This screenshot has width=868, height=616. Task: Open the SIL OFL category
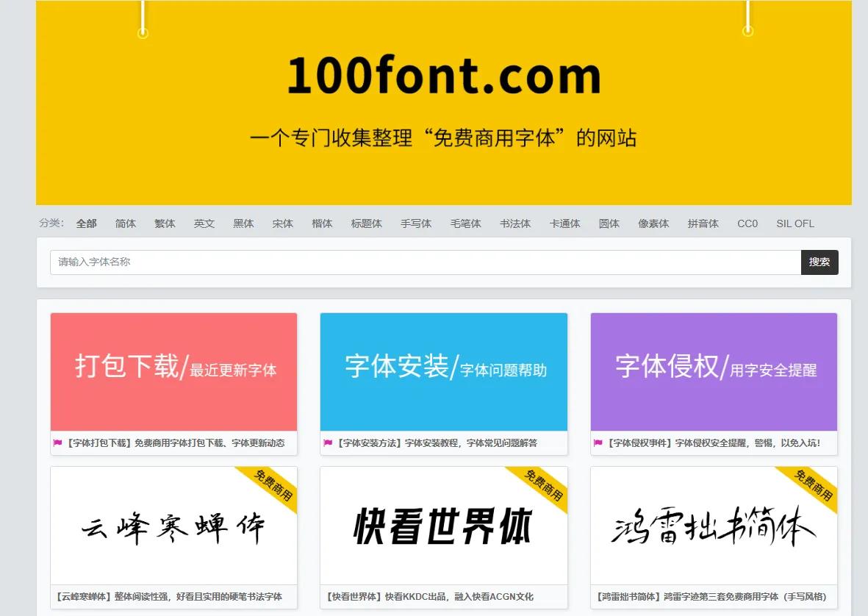pyautogui.click(x=795, y=223)
